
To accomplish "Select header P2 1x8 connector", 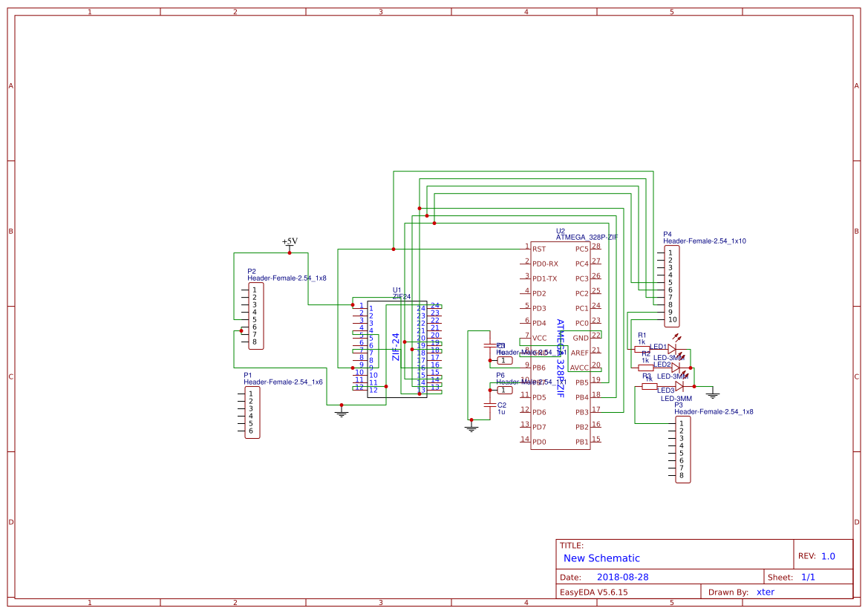I will coord(255,316).
